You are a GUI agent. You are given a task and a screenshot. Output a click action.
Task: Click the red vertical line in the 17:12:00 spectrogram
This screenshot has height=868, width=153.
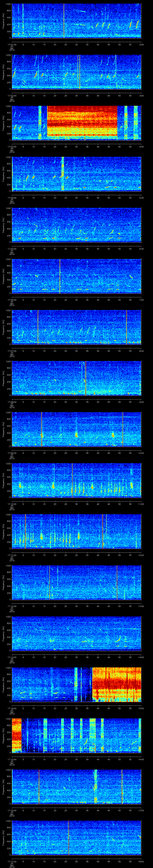coord(117,582)
